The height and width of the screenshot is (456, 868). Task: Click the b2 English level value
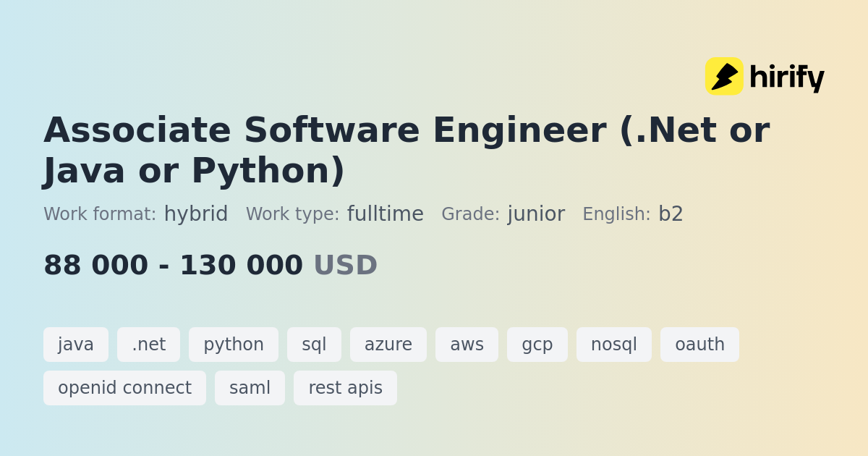(x=671, y=214)
